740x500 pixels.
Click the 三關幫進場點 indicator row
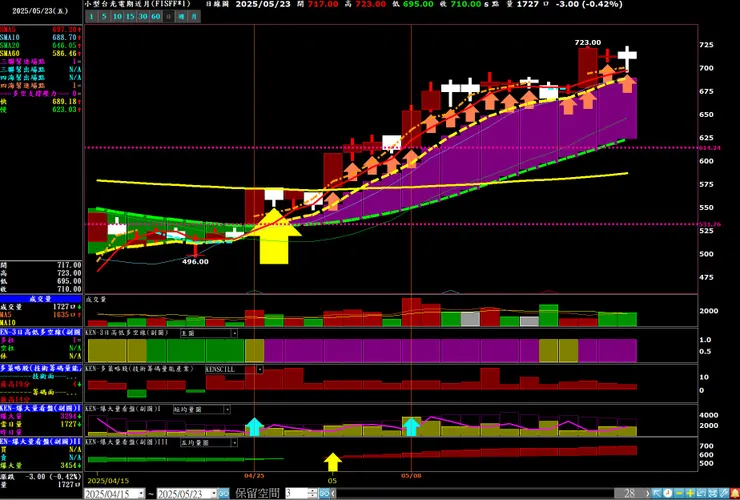(41, 61)
